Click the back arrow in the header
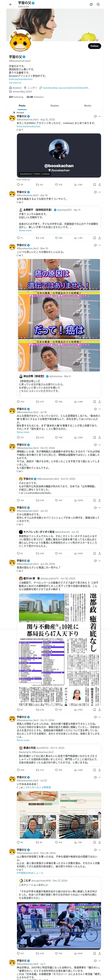This screenshot has width=110, height=980. 11,5
